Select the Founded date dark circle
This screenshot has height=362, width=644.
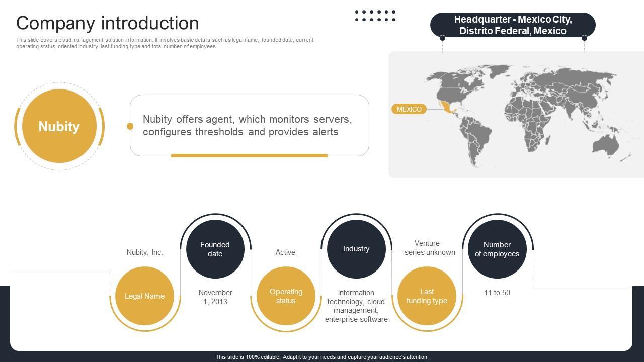[x=215, y=249]
